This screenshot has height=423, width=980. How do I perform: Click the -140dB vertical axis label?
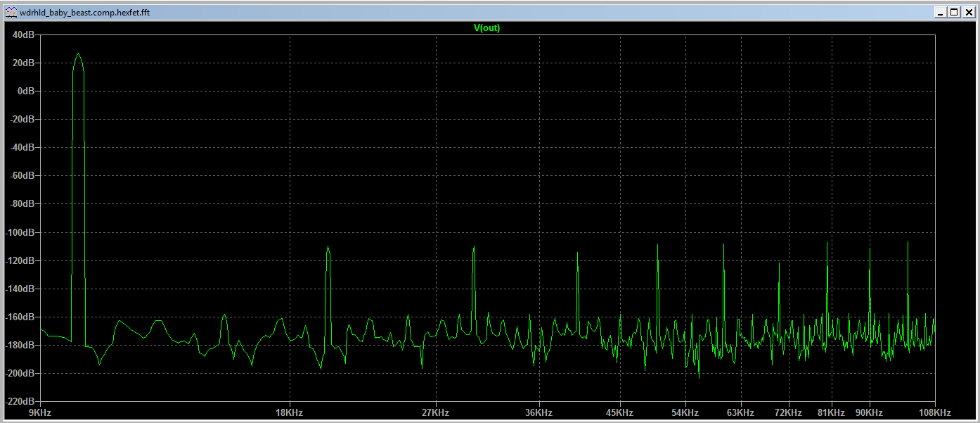(x=20, y=289)
